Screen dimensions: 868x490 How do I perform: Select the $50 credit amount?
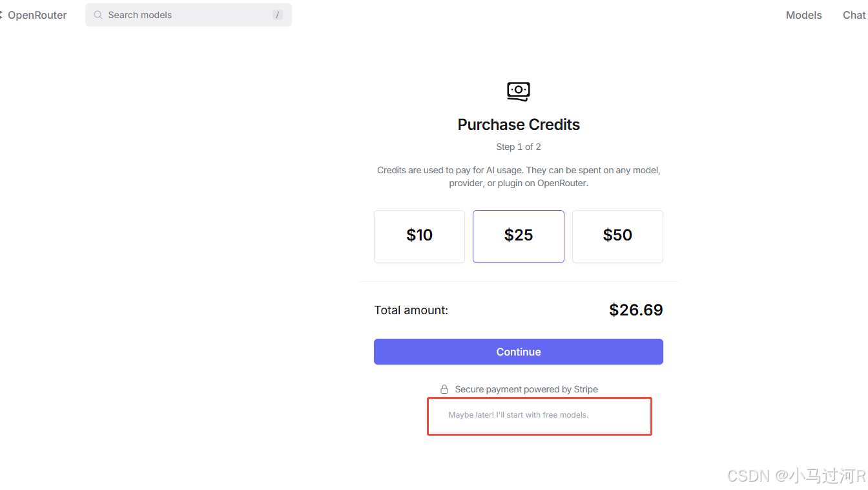click(x=617, y=237)
